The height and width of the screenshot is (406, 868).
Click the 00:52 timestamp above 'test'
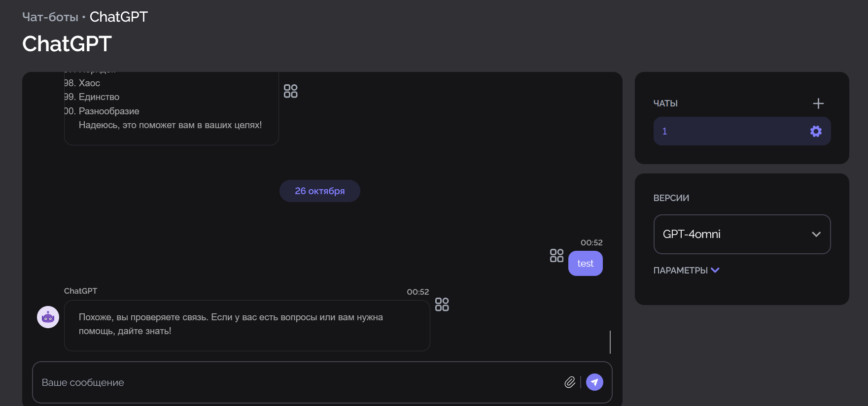pyautogui.click(x=591, y=242)
